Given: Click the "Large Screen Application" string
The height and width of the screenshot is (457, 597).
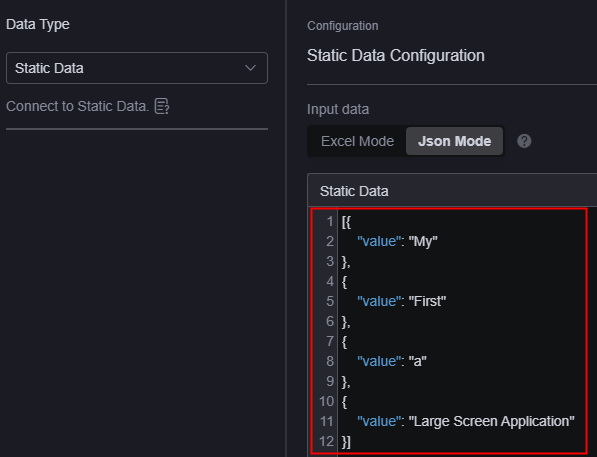Looking at the screenshot, I should [492, 421].
